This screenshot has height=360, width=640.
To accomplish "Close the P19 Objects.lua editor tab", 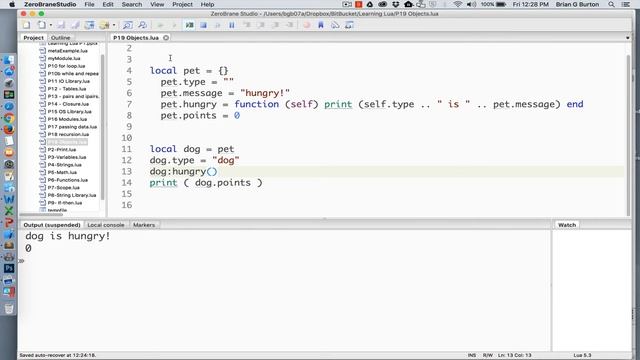I will [x=166, y=38].
